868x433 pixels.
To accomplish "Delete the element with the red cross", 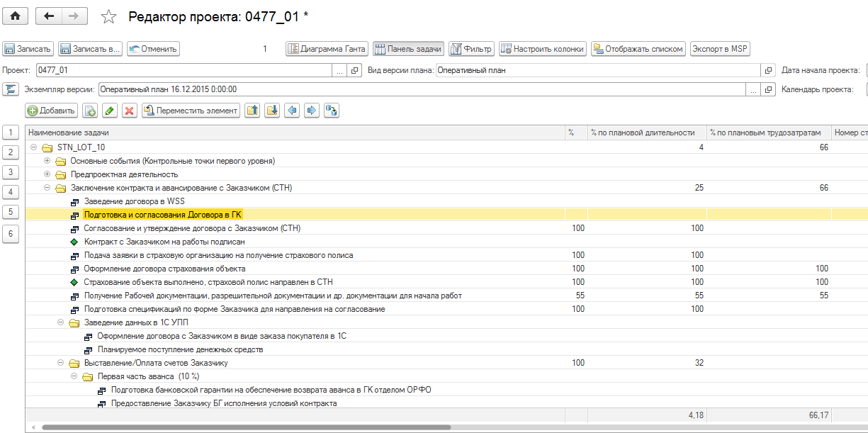I will [x=129, y=111].
